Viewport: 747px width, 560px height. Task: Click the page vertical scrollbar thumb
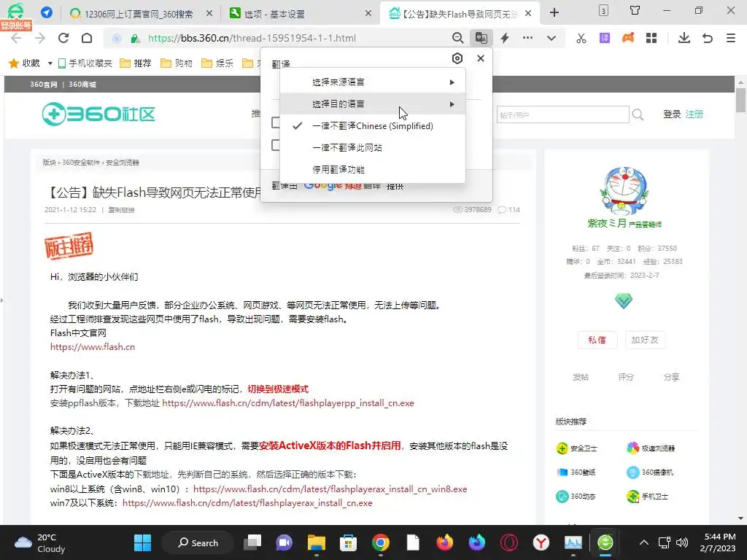740,101
